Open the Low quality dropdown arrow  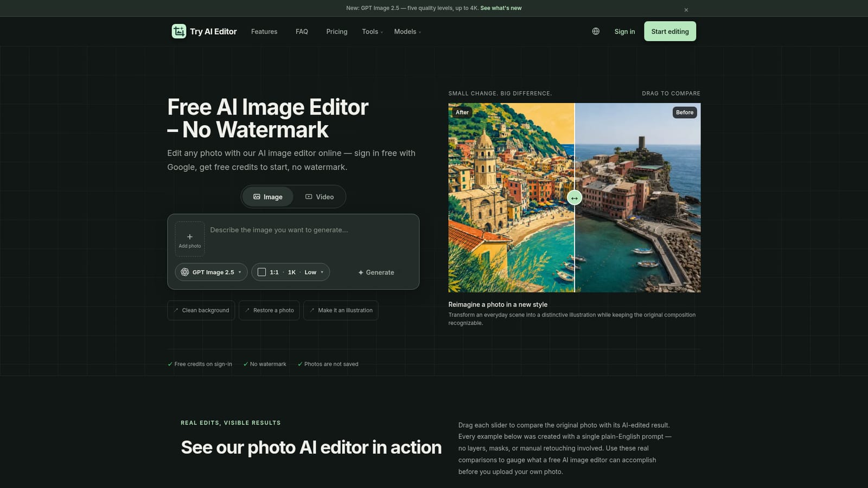(x=322, y=272)
